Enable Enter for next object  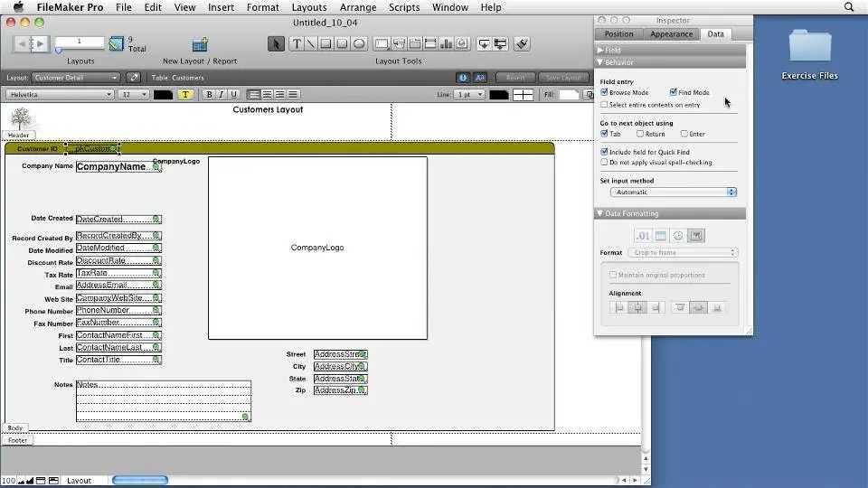pos(684,134)
